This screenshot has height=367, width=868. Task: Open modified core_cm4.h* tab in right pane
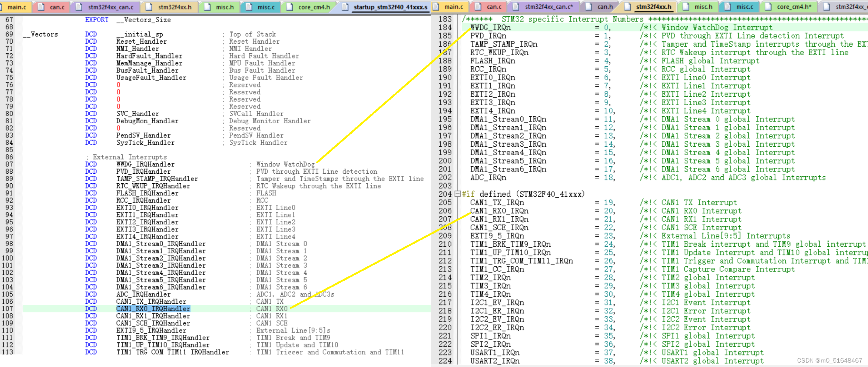tap(789, 7)
